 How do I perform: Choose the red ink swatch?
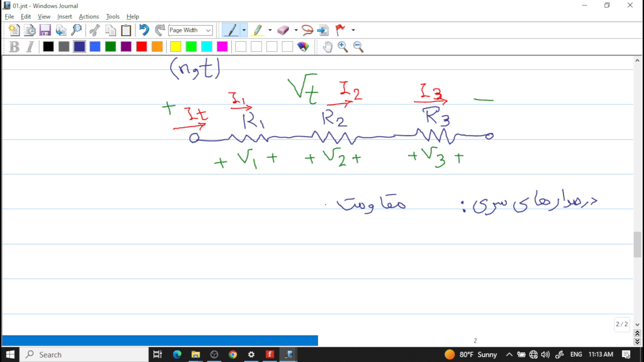[142, 47]
